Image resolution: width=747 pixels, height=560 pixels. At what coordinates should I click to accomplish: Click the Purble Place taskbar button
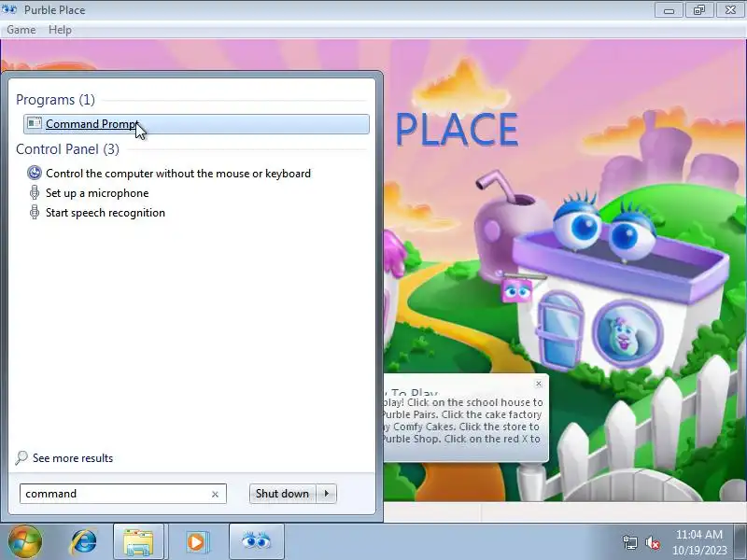point(256,541)
